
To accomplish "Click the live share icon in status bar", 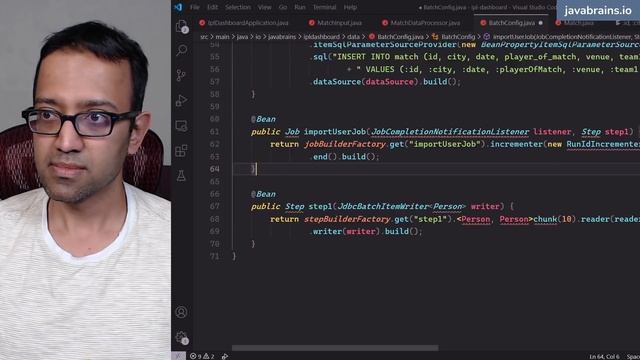I will coord(225,356).
